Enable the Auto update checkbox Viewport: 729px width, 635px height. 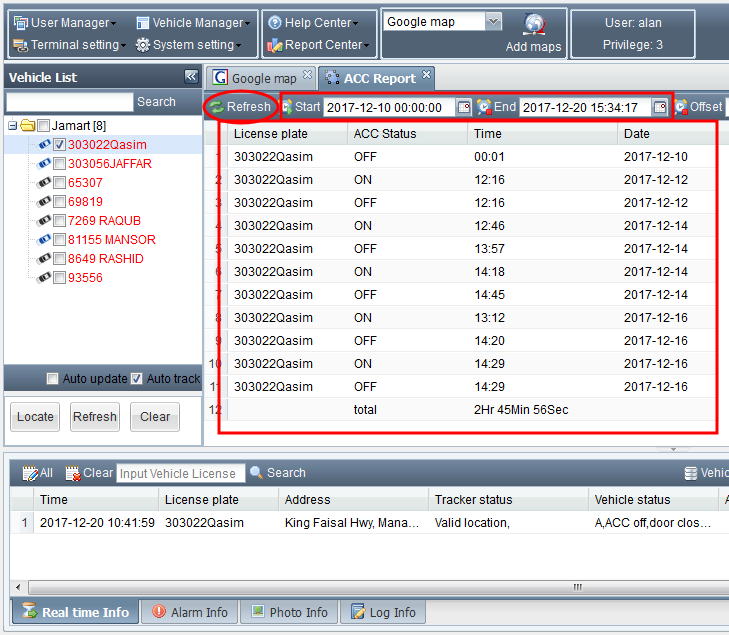coord(52,379)
